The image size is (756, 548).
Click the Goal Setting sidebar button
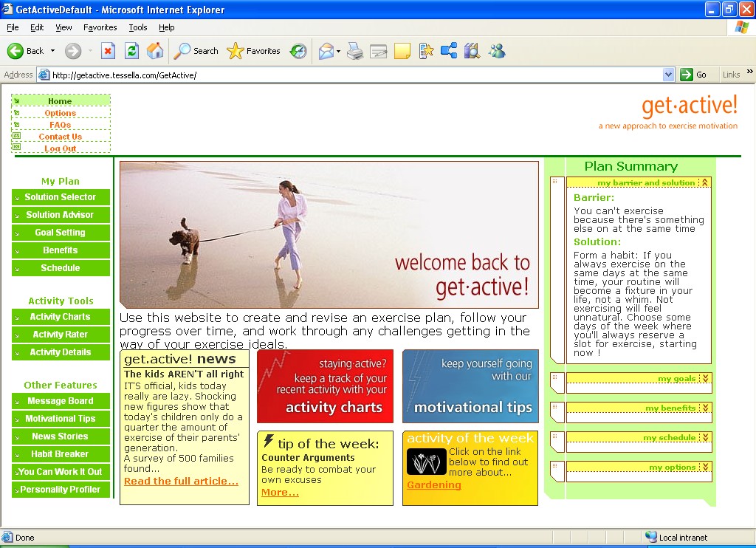pyautogui.click(x=61, y=233)
